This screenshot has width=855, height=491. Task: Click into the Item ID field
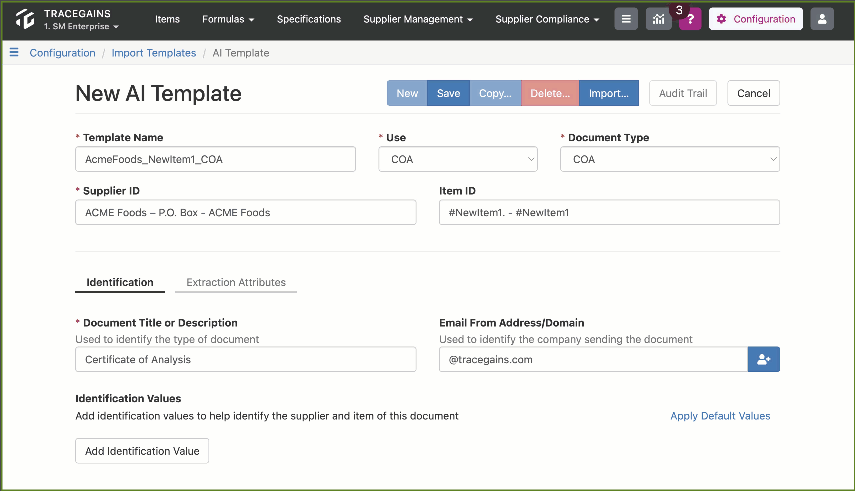pos(609,212)
